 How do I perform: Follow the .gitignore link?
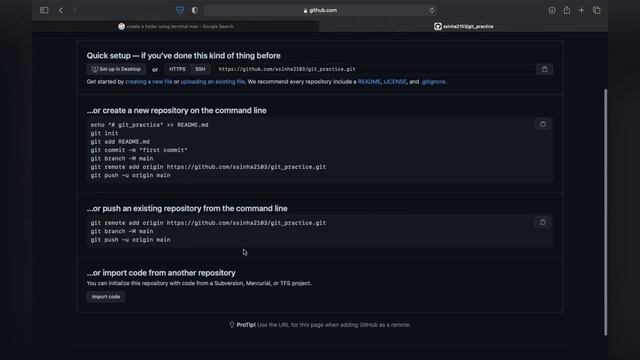pyautogui.click(x=433, y=82)
